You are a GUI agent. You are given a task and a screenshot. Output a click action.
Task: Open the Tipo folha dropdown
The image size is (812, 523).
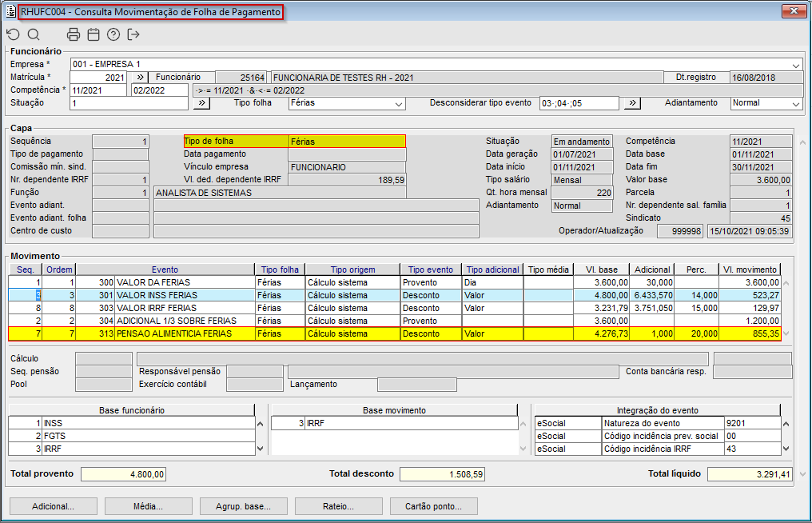click(399, 103)
